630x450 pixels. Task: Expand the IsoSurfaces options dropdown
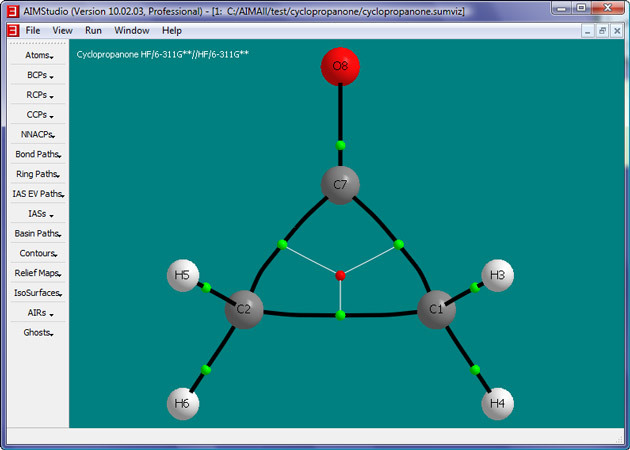[x=37, y=293]
